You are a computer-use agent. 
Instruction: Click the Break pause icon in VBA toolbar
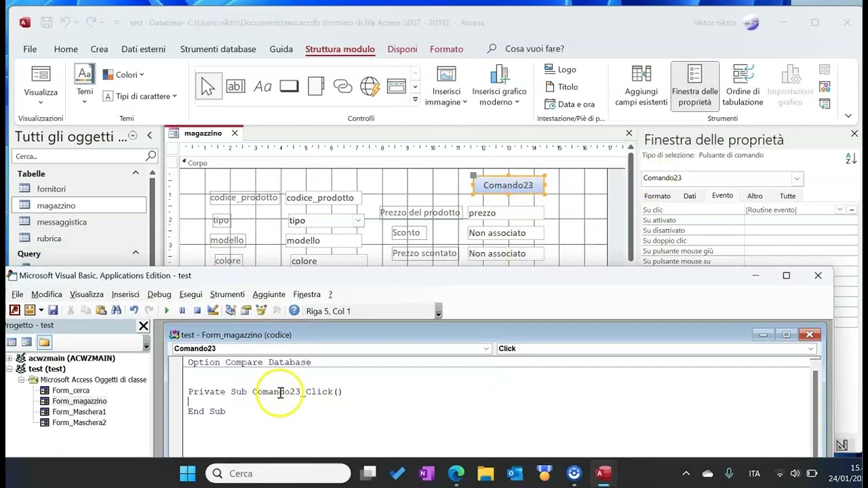(x=182, y=310)
